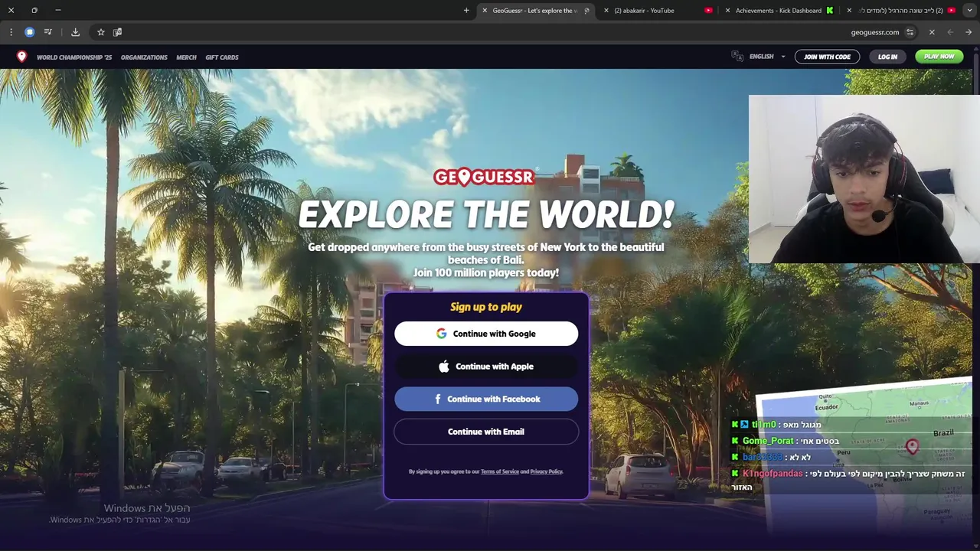Click the YouTube favicon on abakarir tab
Screen dimensions: 980x551
click(708, 11)
